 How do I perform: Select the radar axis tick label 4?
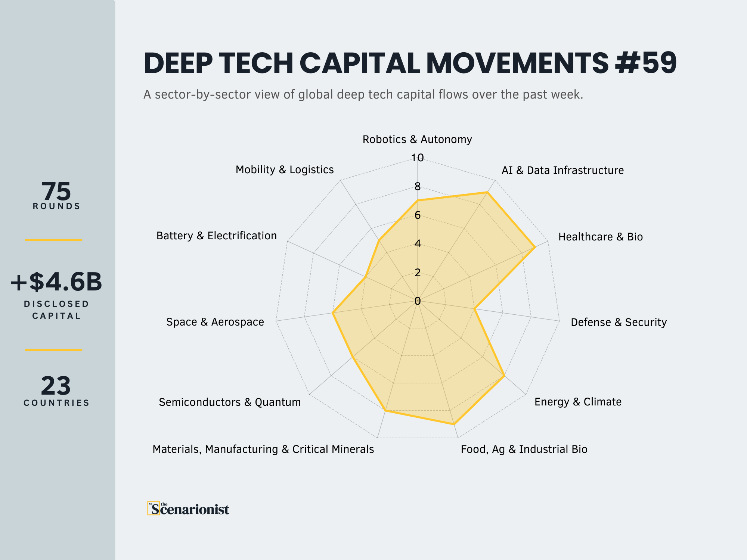pos(418,244)
